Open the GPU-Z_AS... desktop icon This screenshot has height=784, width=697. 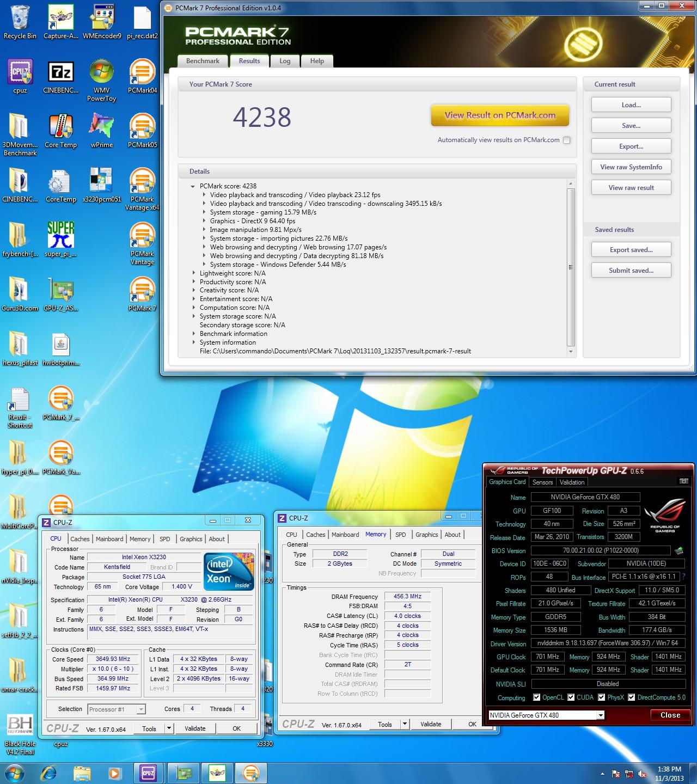tap(60, 294)
